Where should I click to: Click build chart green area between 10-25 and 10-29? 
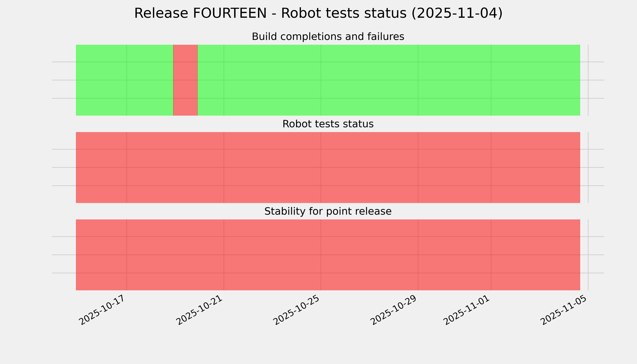(x=369, y=80)
